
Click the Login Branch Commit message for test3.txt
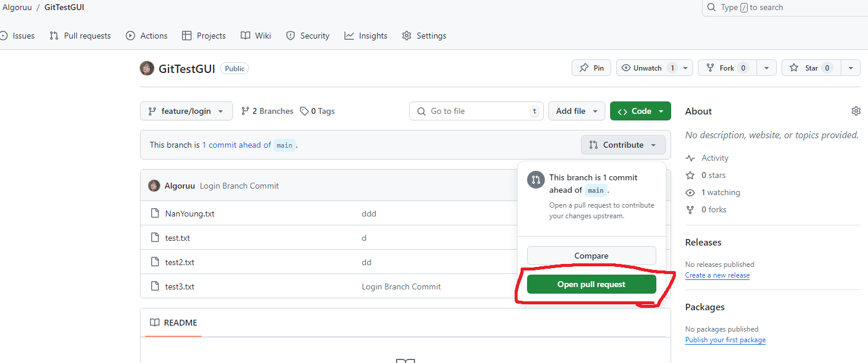[401, 286]
